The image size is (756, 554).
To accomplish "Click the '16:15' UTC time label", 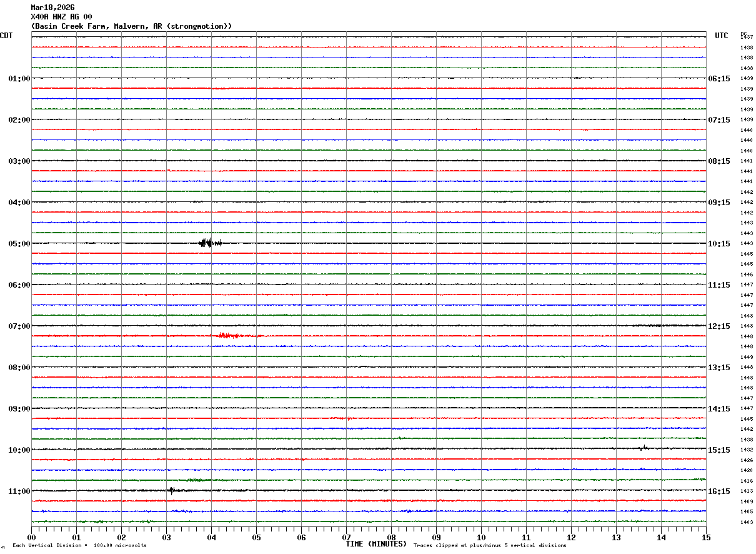I will click(x=719, y=491).
